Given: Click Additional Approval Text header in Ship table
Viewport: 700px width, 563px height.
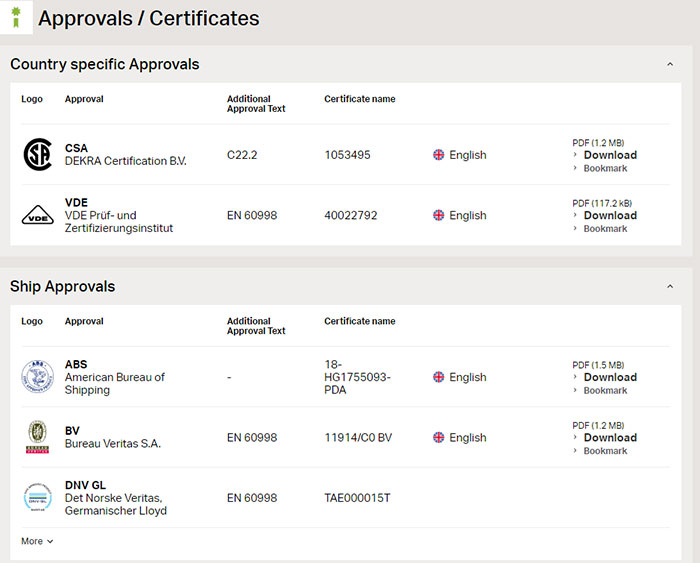Looking at the screenshot, I should 256,326.
